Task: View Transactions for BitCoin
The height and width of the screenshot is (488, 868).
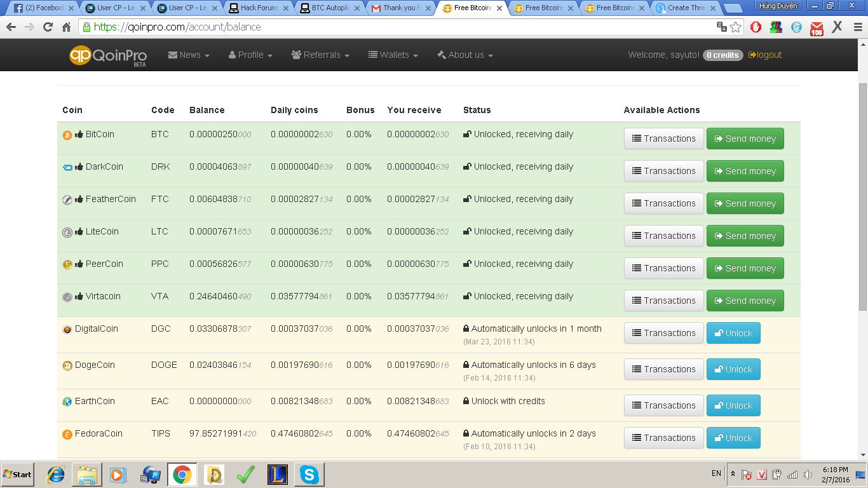Action: tap(664, 139)
